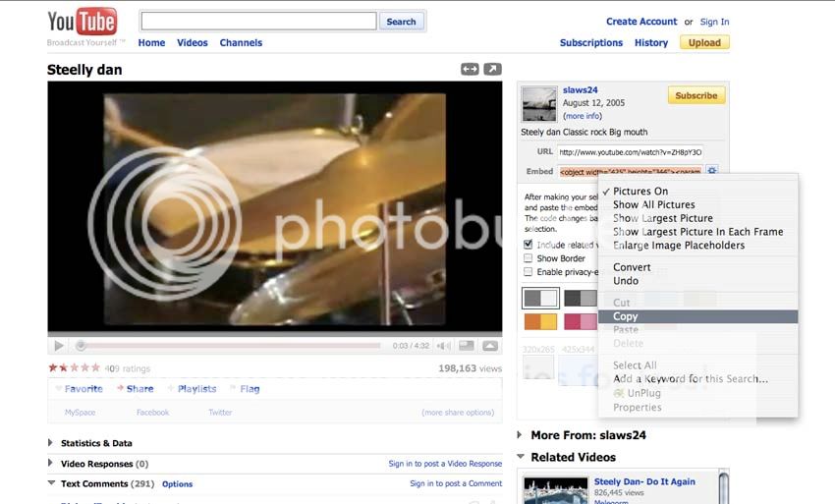Click video progress seek bar
The image size is (835, 504).
(228, 346)
